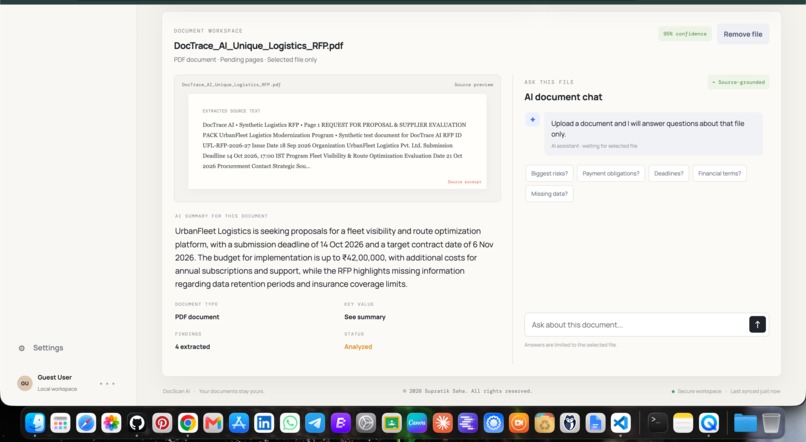Open Terminal from the dock
The height and width of the screenshot is (442, 806).
(657, 423)
